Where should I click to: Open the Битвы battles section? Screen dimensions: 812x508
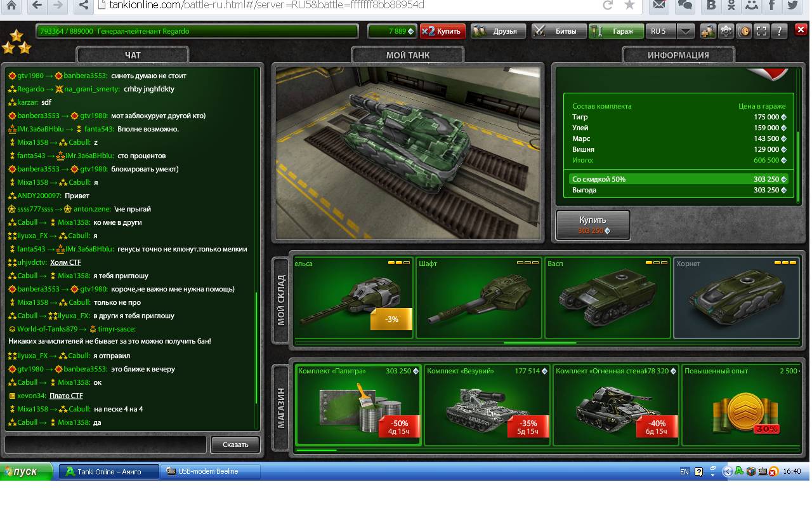point(558,31)
